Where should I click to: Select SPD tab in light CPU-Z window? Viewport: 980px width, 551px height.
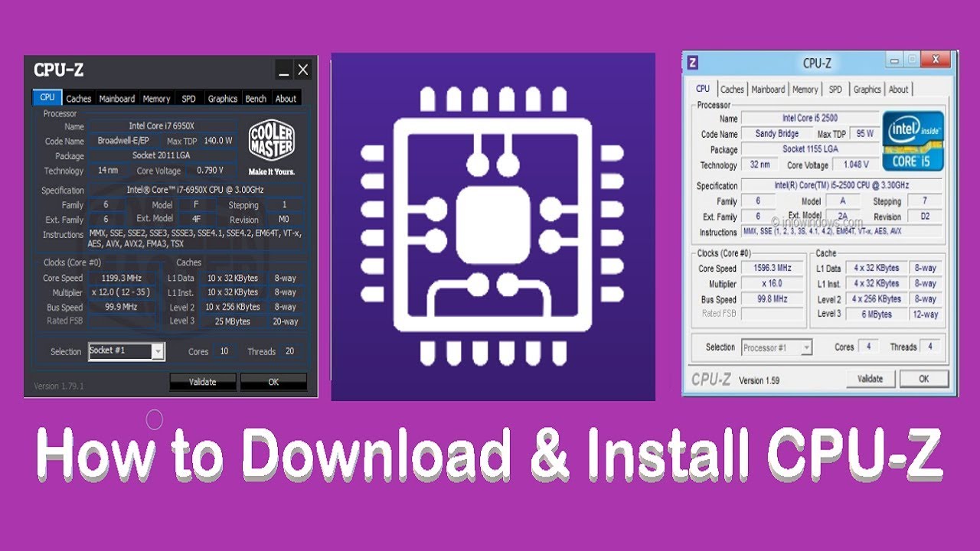[835, 90]
